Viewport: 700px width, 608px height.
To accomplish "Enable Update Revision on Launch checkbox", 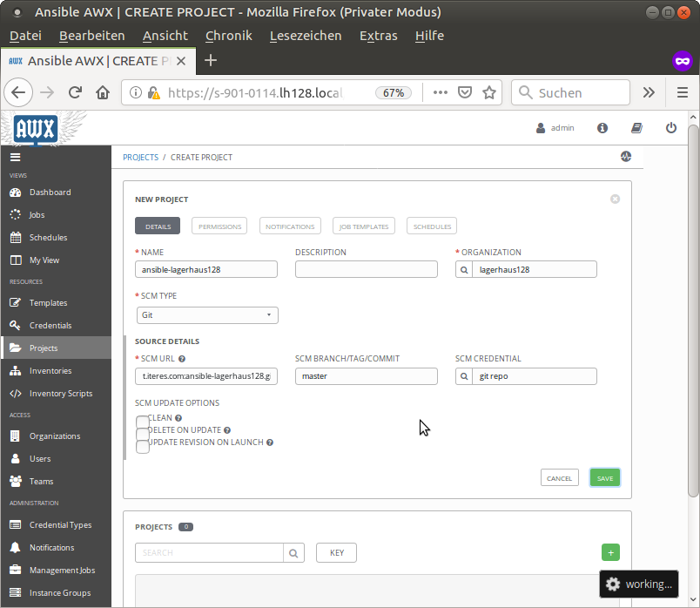I will tap(143, 447).
